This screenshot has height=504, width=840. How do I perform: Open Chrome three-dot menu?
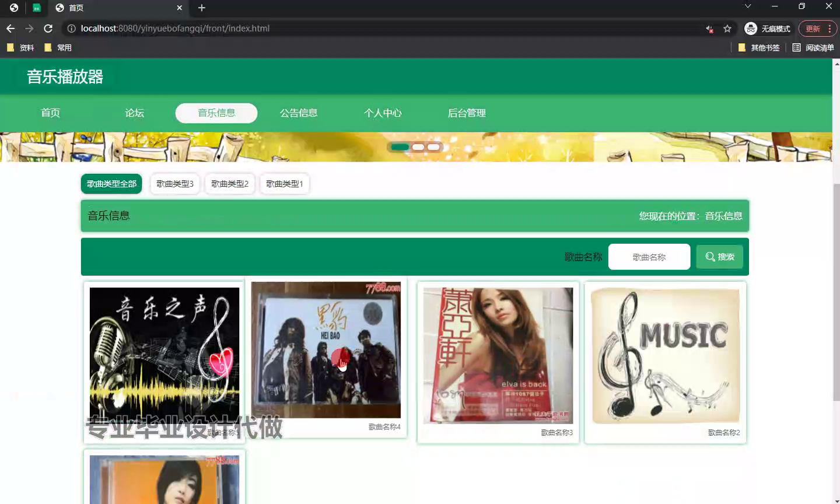(829, 29)
